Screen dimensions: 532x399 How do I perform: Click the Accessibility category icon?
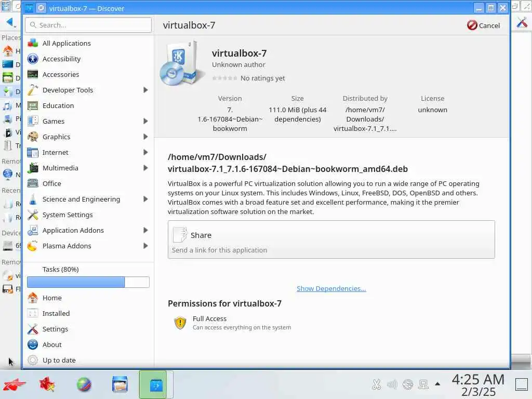[33, 59]
